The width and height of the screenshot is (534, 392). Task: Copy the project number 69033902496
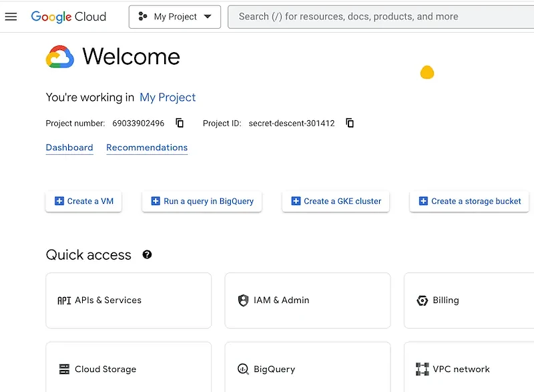click(180, 123)
